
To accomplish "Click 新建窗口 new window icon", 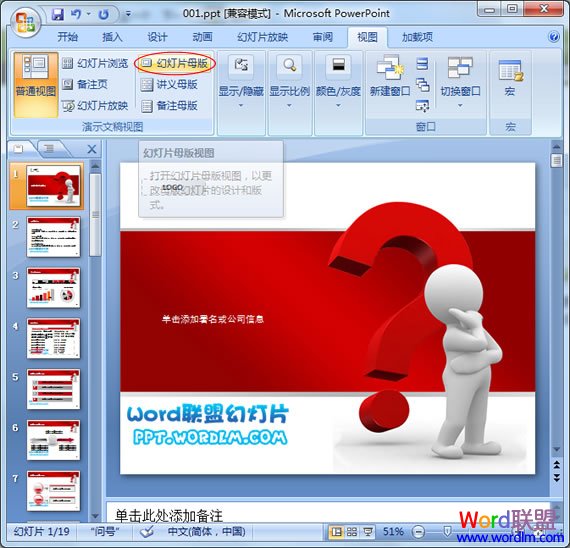I will 390,77.
